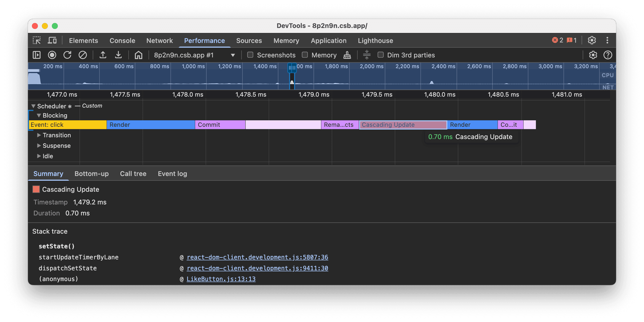Select the Performance tab
The image size is (644, 322).
point(205,41)
